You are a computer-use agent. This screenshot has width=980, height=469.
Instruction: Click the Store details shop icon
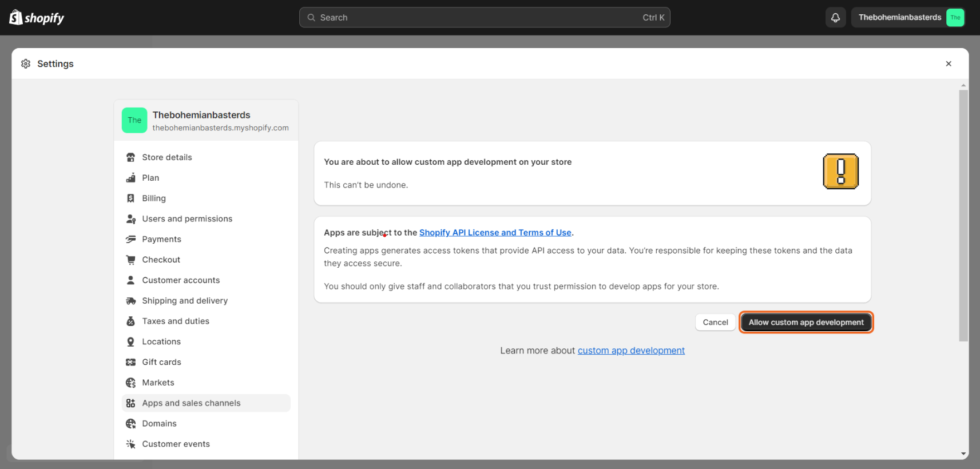130,157
